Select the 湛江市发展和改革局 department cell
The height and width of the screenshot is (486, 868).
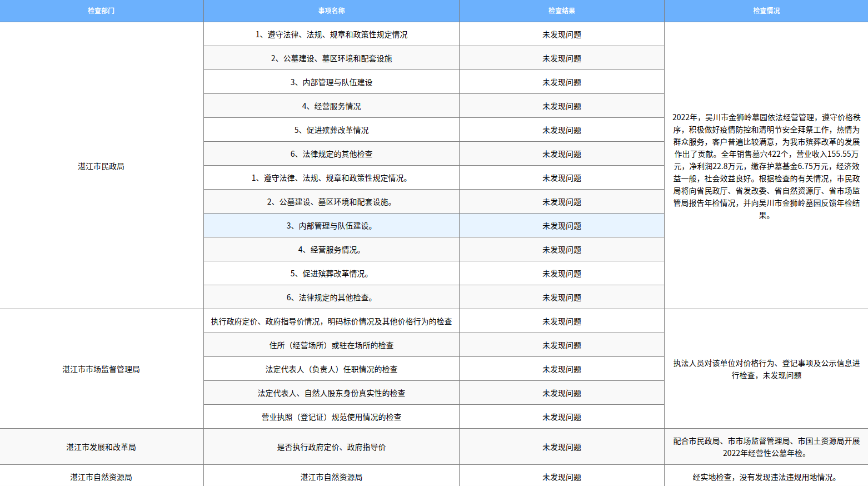[102, 447]
